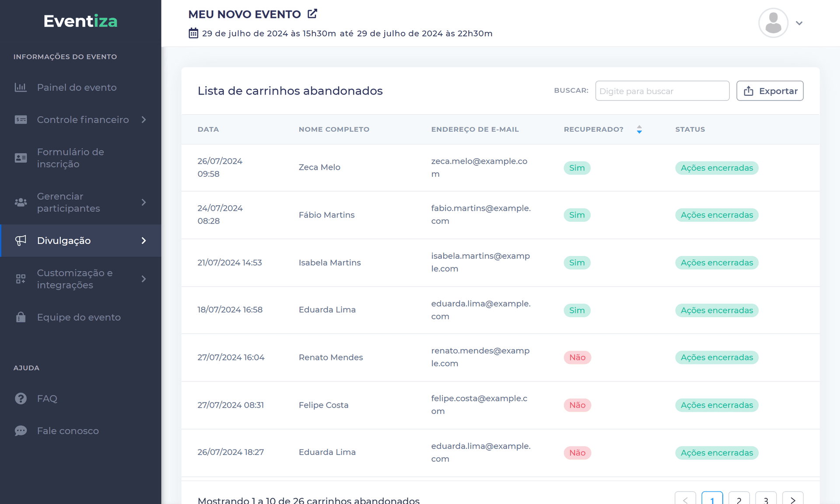This screenshot has width=840, height=504.
Task: Click the user avatar profile icon
Action: (773, 23)
